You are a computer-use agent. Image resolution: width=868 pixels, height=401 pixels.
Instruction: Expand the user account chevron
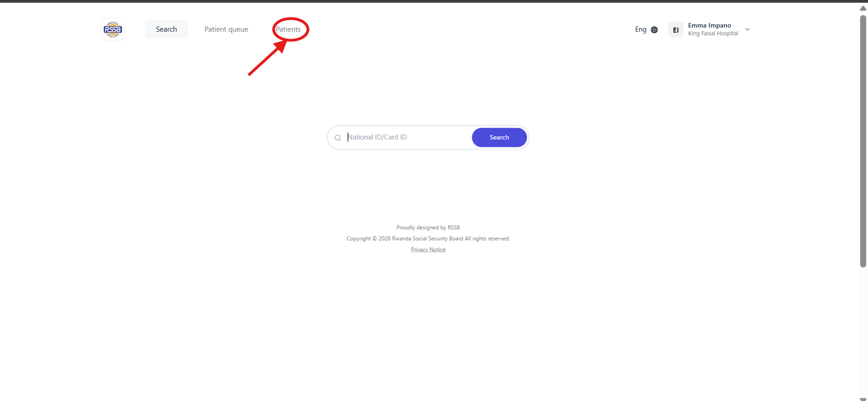click(x=747, y=29)
